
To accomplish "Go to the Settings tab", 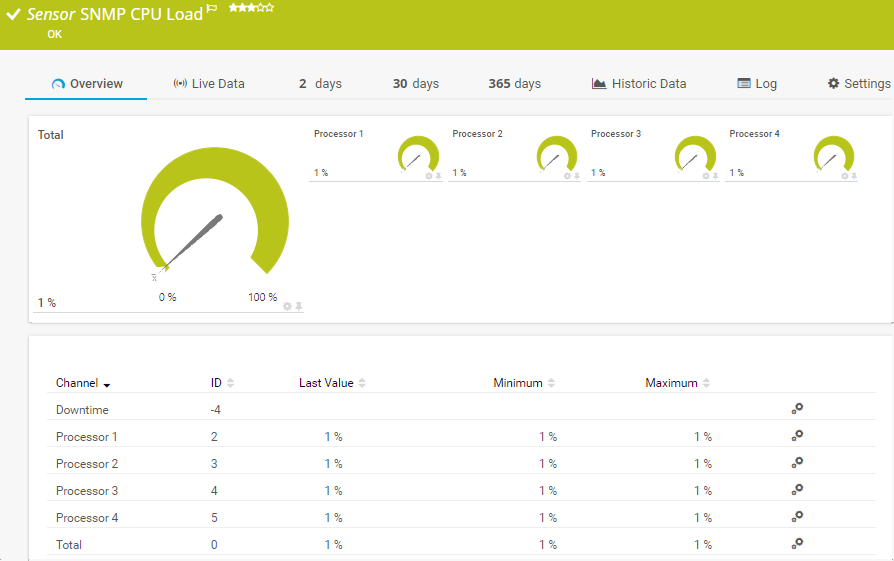I will (x=859, y=84).
